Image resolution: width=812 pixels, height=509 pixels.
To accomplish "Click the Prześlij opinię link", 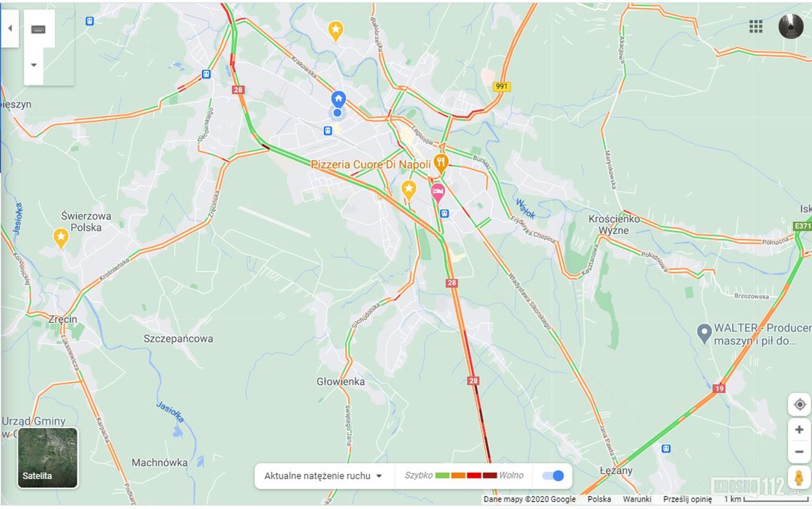I will 687,499.
